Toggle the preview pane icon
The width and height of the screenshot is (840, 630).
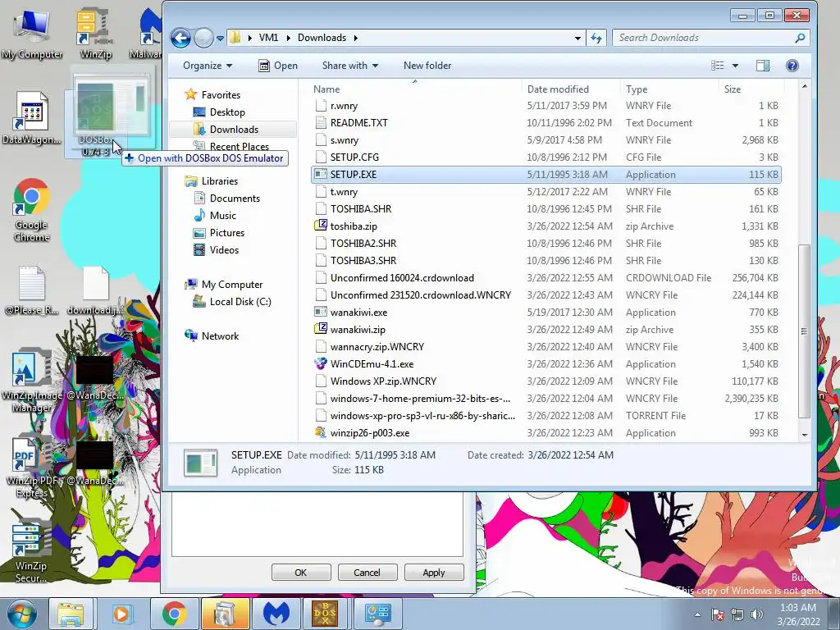coord(763,66)
